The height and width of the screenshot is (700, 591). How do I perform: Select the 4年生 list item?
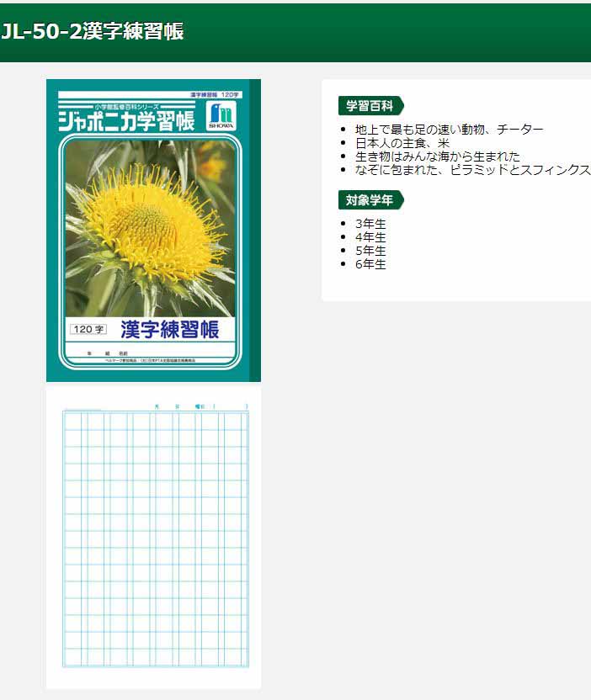coord(370,237)
